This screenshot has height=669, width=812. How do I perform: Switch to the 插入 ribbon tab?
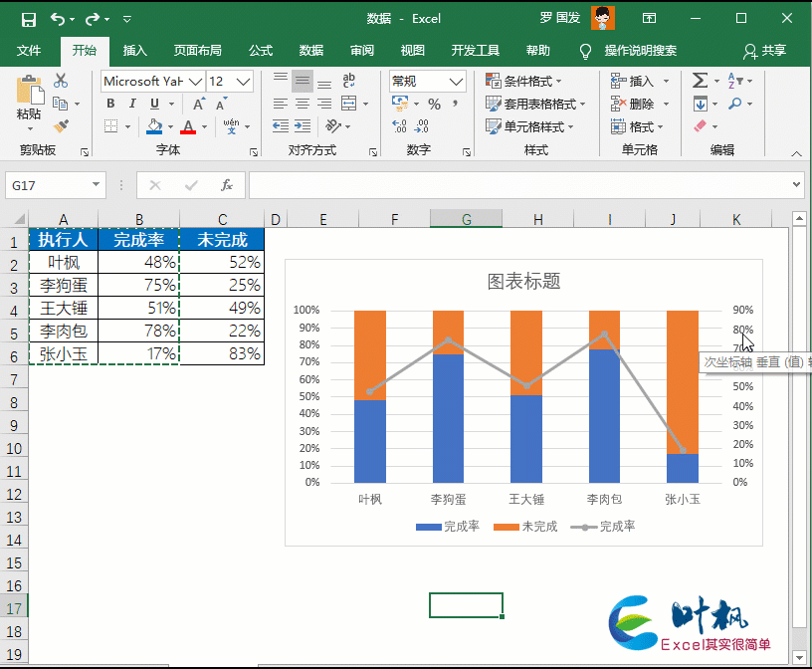(134, 51)
